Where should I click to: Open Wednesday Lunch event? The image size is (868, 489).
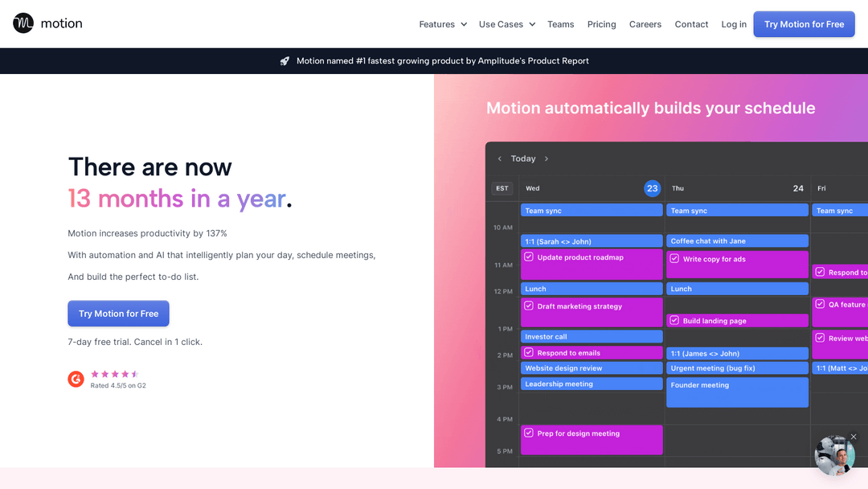[592, 289]
